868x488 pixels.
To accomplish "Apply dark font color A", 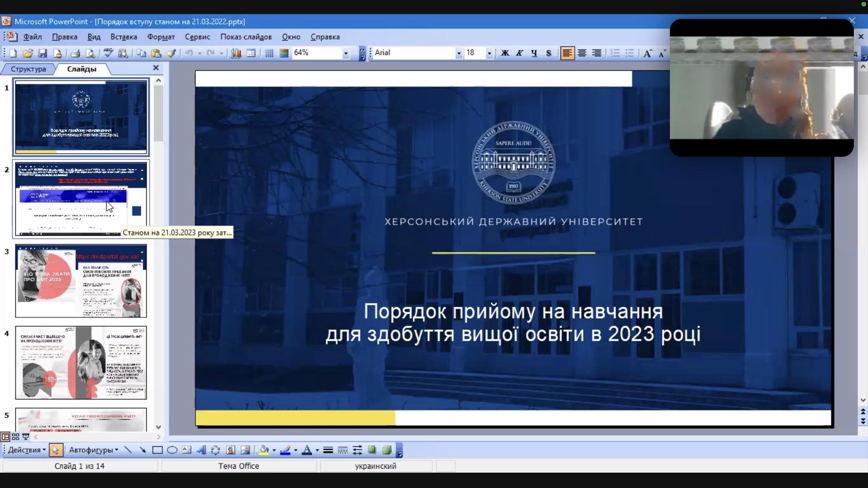I will [x=307, y=450].
